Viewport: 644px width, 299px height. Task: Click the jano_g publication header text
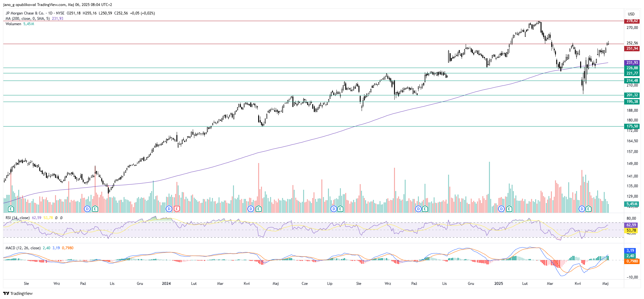58,5
